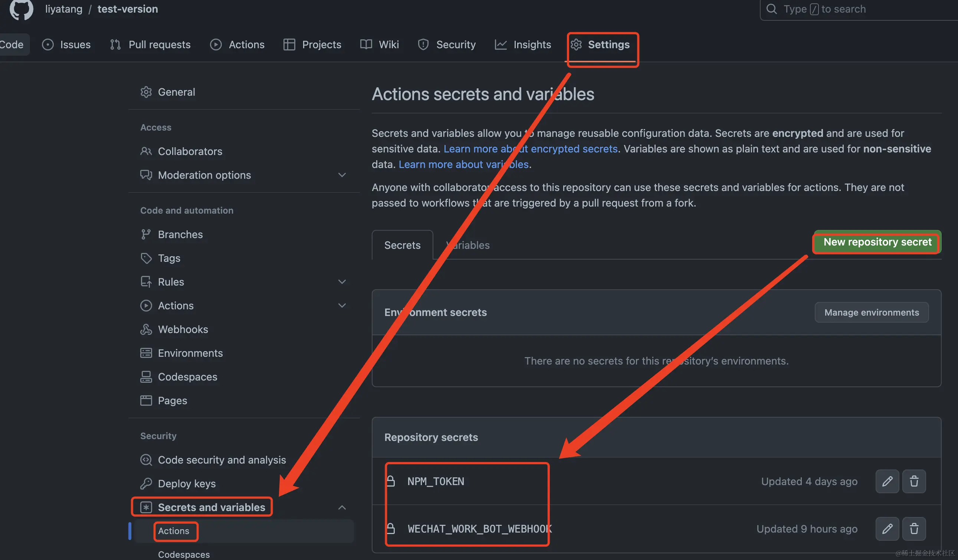Expand the Rules sidebar section
Viewport: 958px width, 560px height.
point(341,281)
